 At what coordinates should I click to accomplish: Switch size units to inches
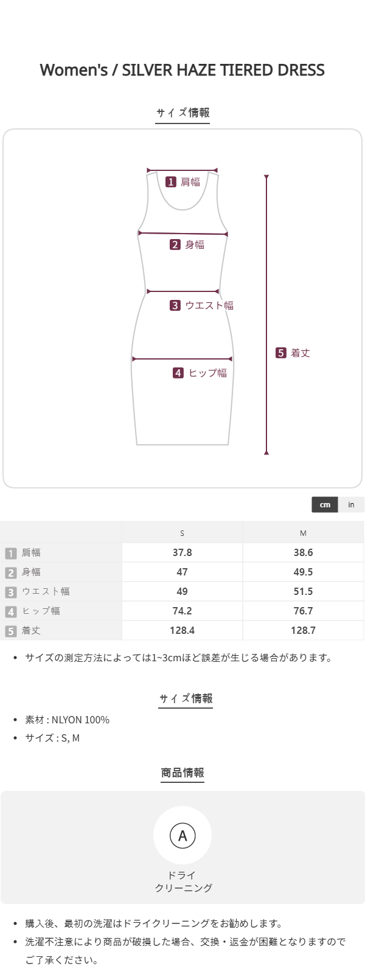point(351,504)
